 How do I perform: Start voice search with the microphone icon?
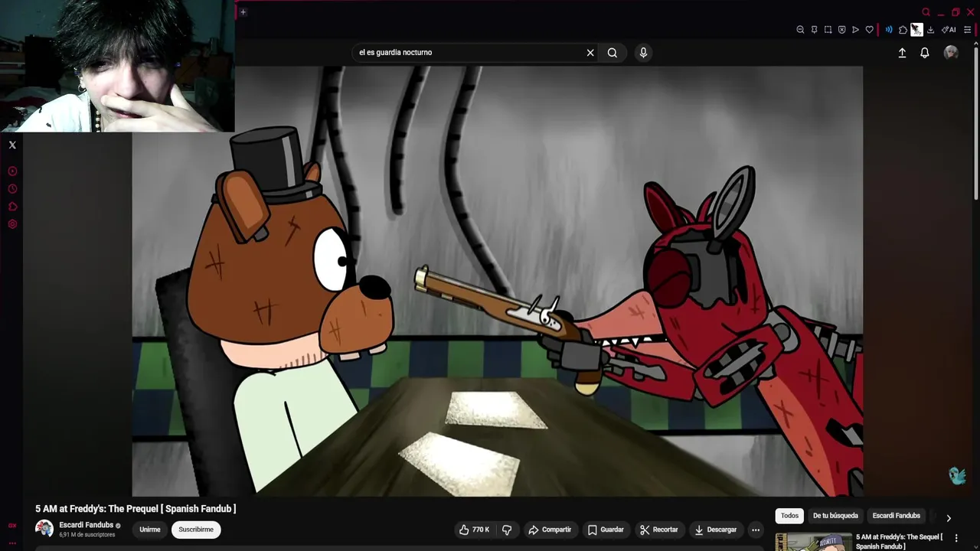pos(643,53)
